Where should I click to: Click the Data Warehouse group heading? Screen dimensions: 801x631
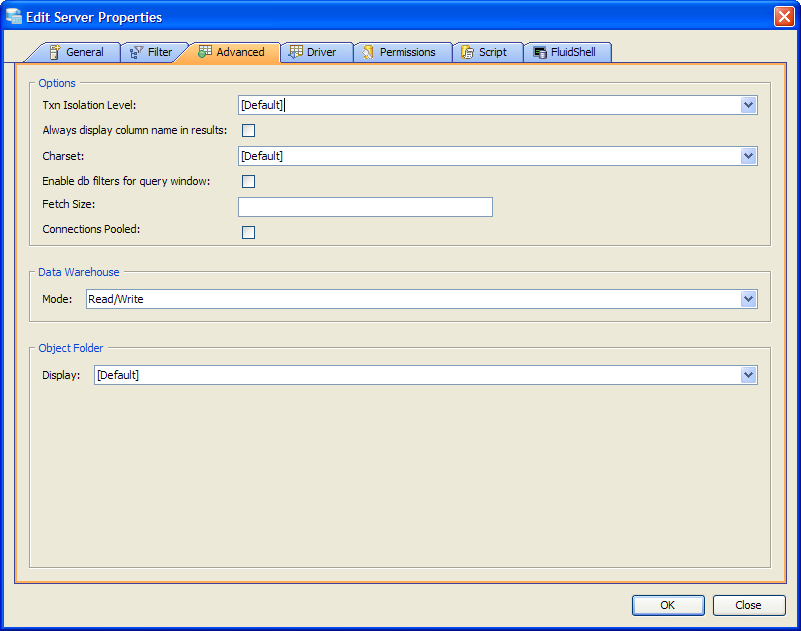click(x=79, y=272)
